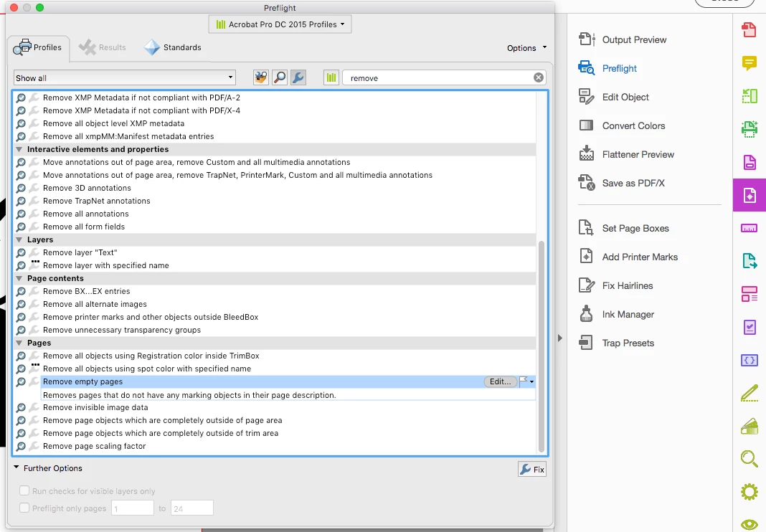Screen dimensions: 766x532
Task: Click the pink Prepare Form icon in the tools strip
Action: point(750,294)
